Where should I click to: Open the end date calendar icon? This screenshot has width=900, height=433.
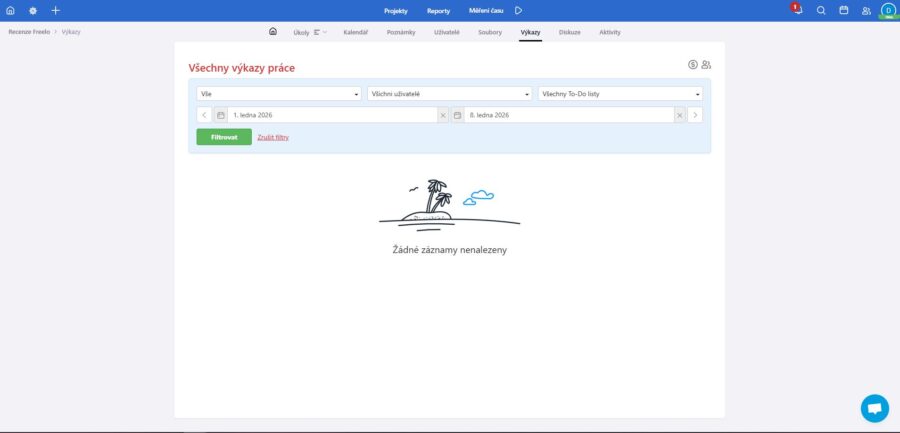pyautogui.click(x=457, y=115)
